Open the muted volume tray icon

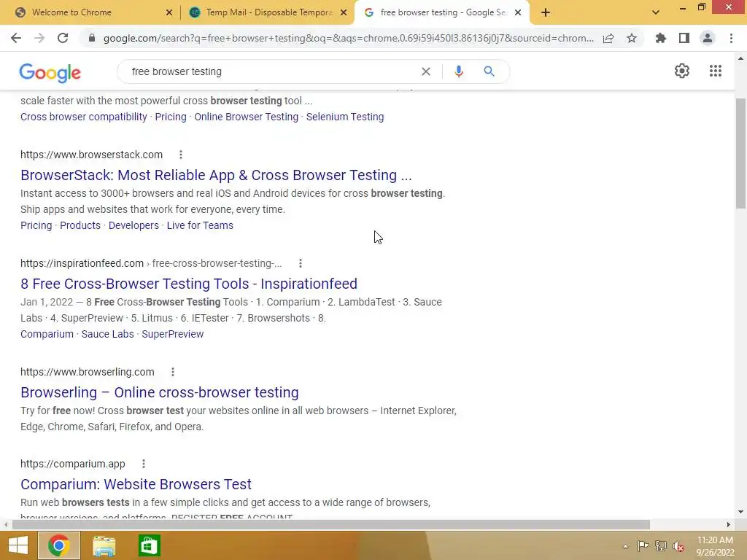pos(678,545)
